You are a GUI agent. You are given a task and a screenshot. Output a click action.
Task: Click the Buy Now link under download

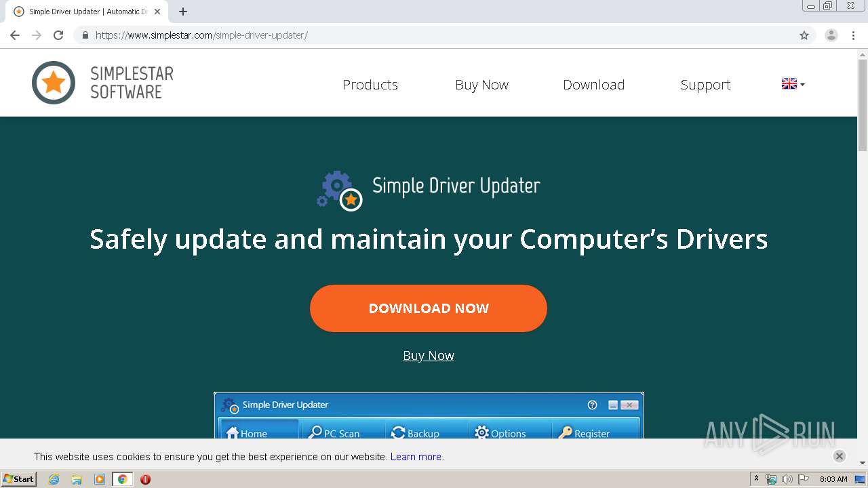429,355
